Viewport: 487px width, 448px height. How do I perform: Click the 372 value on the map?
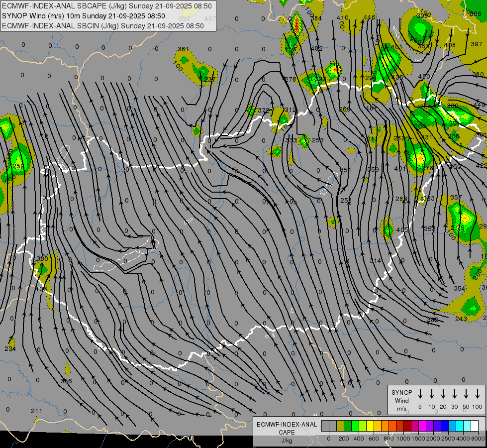pyautogui.click(x=263, y=111)
